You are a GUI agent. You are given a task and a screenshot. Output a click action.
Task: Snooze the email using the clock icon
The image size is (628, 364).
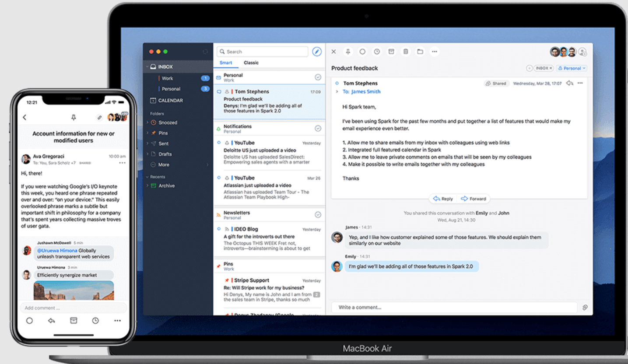377,52
